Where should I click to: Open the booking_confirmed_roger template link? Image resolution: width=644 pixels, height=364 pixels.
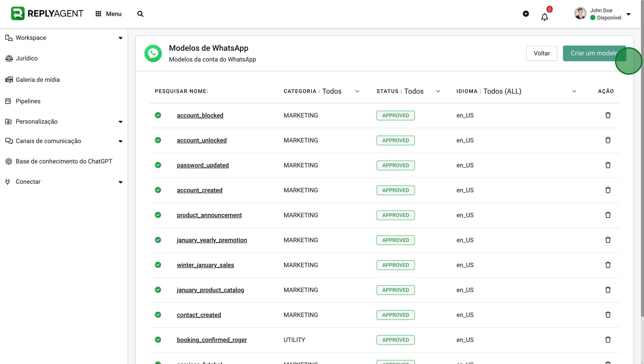[x=212, y=340]
